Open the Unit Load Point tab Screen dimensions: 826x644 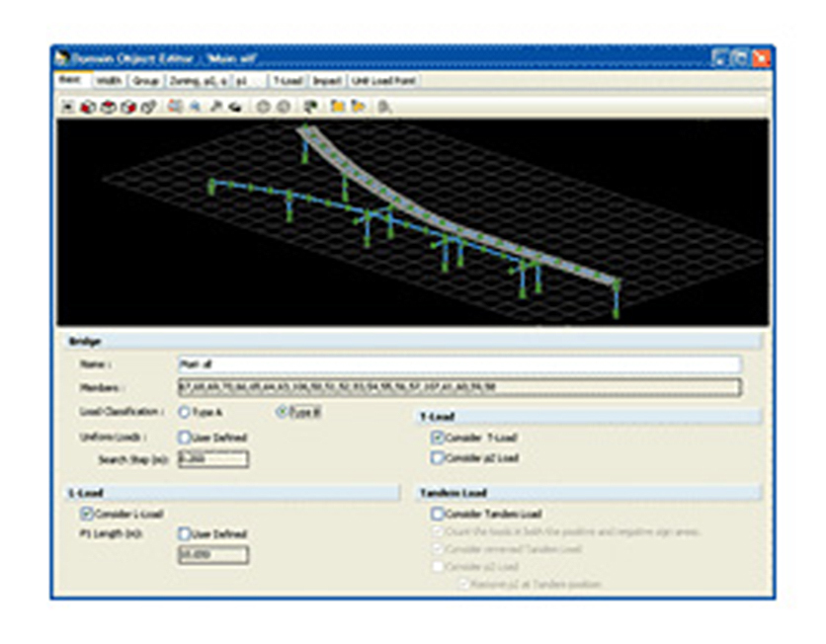tap(384, 81)
